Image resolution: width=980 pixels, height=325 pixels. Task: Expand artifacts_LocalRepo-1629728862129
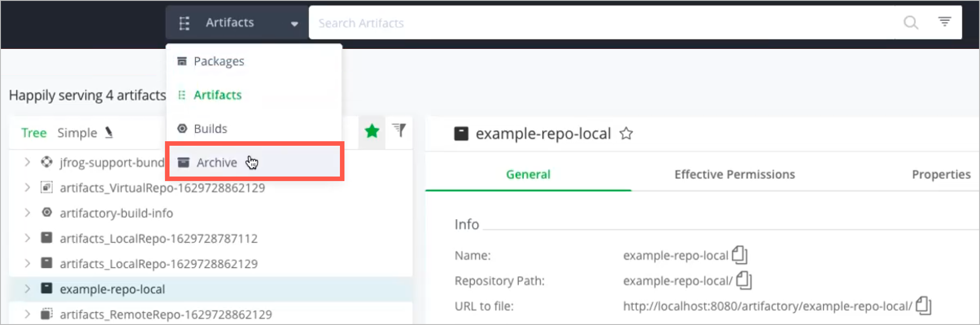coord(27,263)
